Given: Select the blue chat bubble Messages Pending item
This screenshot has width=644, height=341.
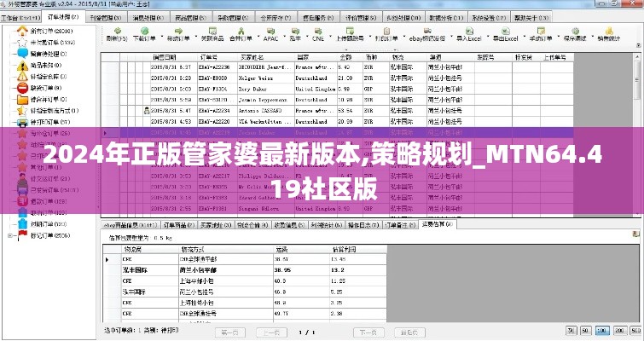Looking at the screenshot, I should [x=42, y=54].
